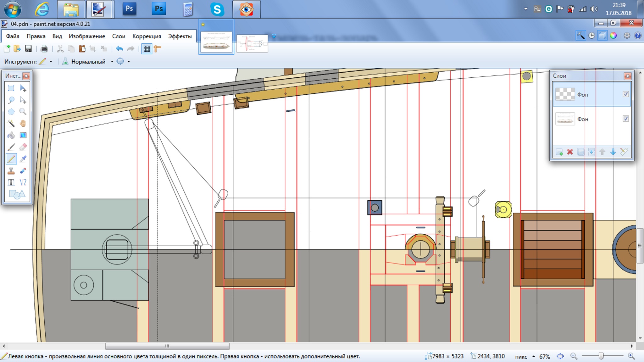Image resolution: width=644 pixels, height=362 pixels.
Task: Select the Magic Wand tool
Action: [x=11, y=123]
